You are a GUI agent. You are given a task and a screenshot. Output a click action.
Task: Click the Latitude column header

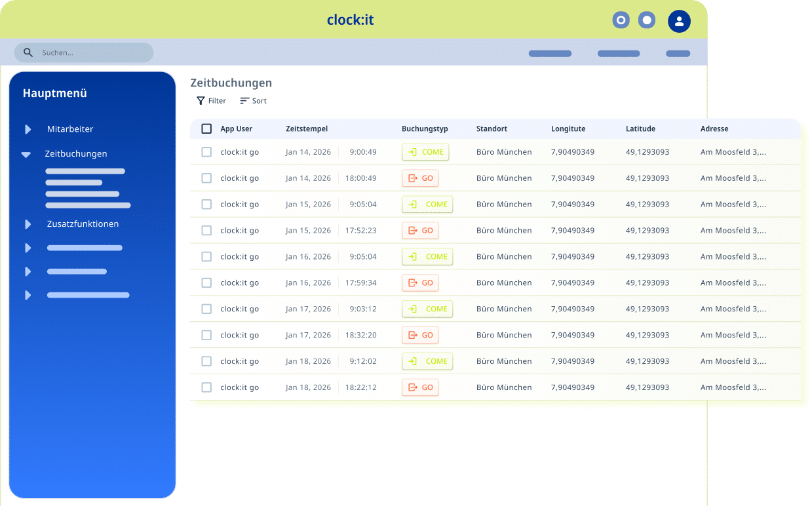click(x=640, y=129)
